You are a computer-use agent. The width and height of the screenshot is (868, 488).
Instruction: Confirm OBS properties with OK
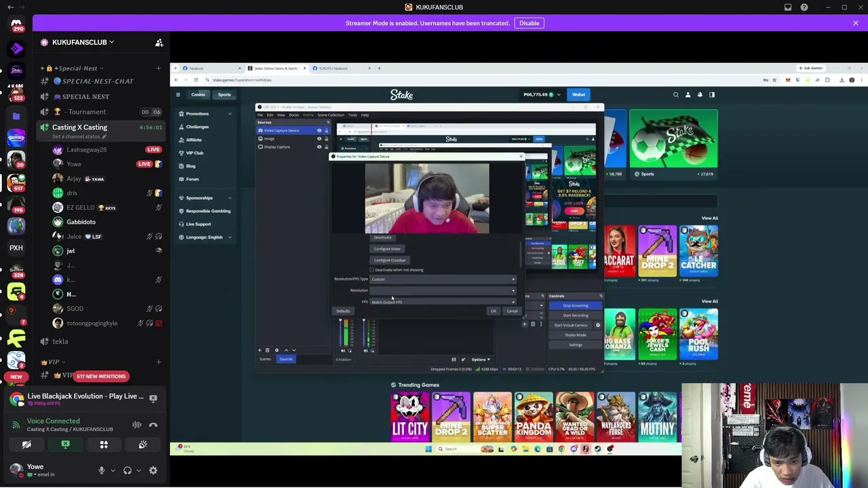494,311
